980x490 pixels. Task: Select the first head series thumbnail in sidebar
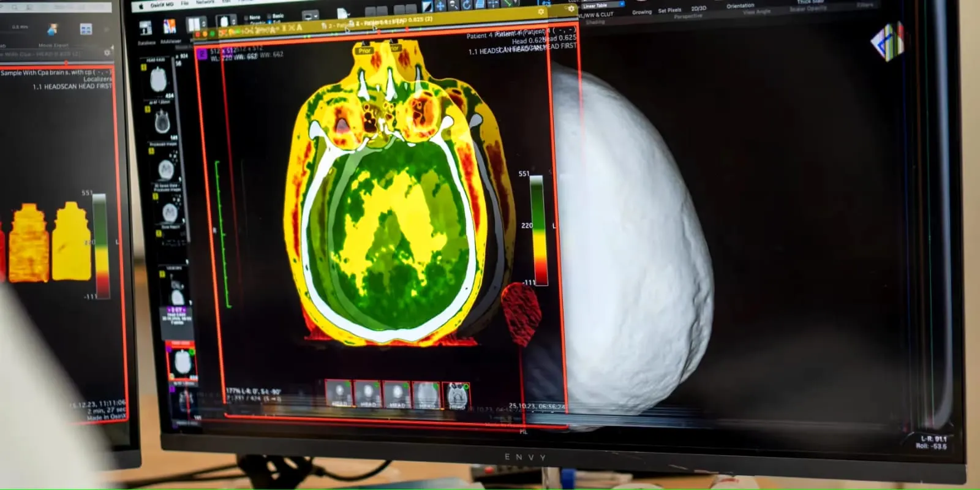click(159, 79)
